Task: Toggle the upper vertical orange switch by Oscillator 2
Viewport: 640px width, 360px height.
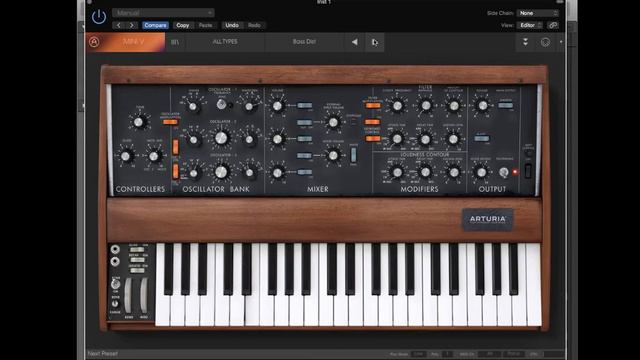Action: [176, 147]
